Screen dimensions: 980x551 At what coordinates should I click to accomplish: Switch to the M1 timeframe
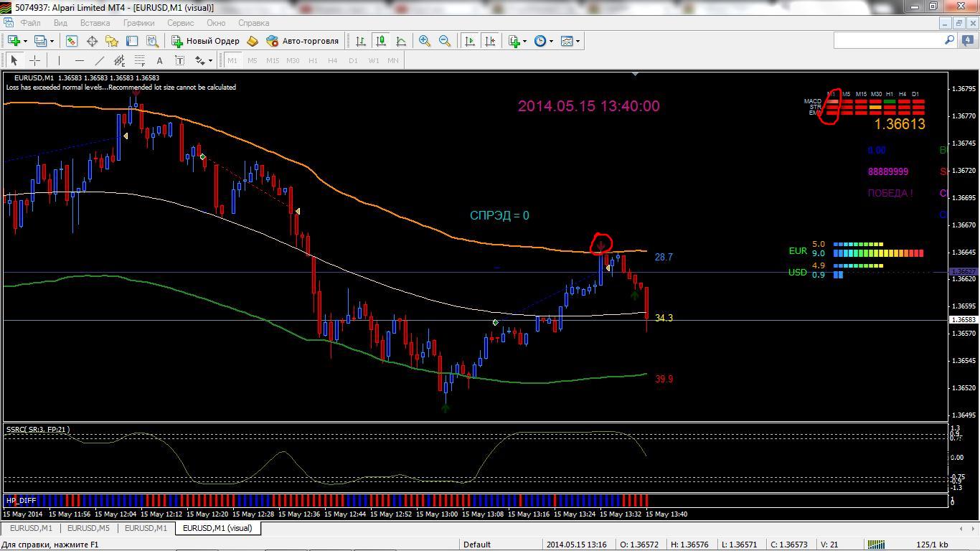click(232, 60)
